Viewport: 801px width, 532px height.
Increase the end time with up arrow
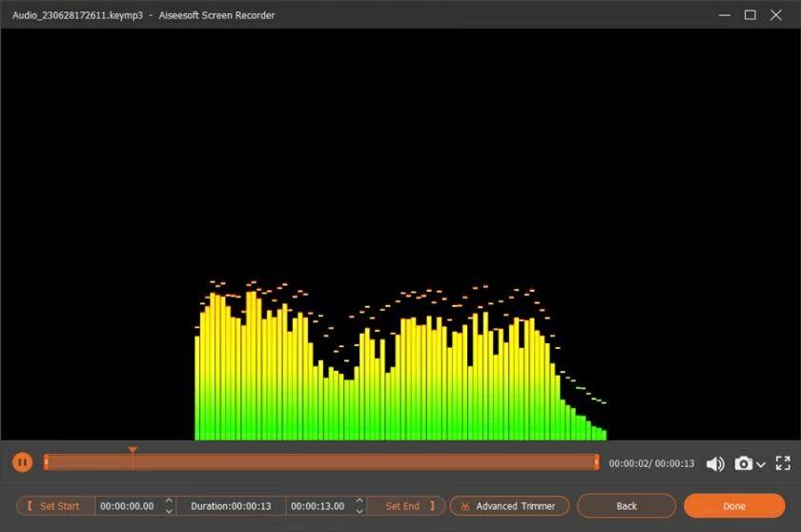(359, 501)
